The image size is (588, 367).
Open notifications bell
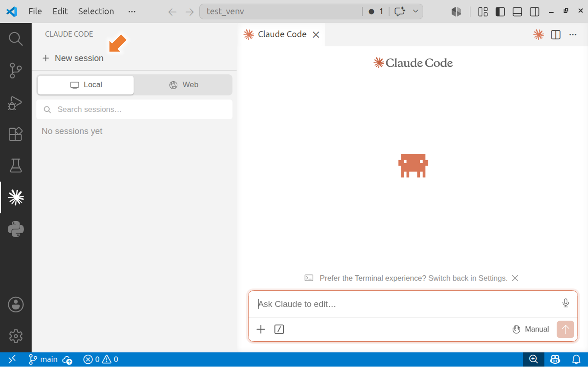pos(576,359)
